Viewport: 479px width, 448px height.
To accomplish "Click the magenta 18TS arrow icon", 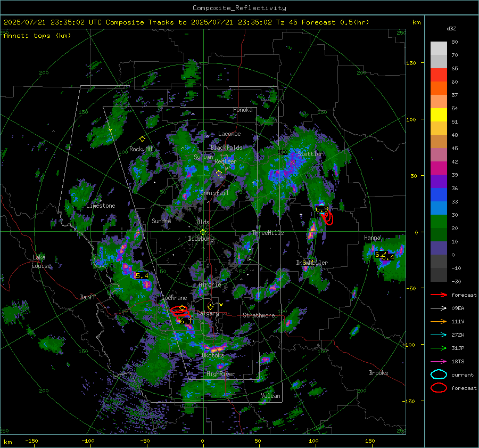I will [439, 362].
